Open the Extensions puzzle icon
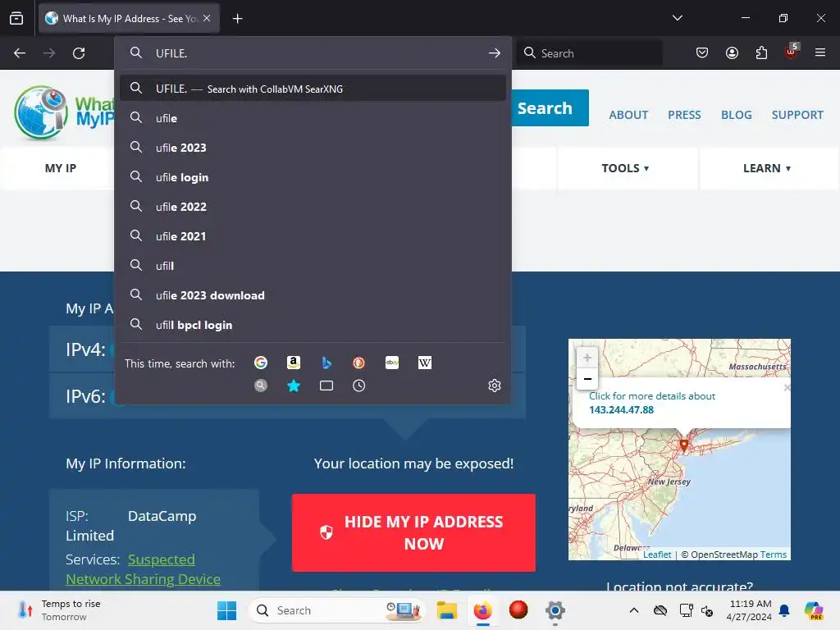The height and width of the screenshot is (630, 840). click(x=761, y=52)
